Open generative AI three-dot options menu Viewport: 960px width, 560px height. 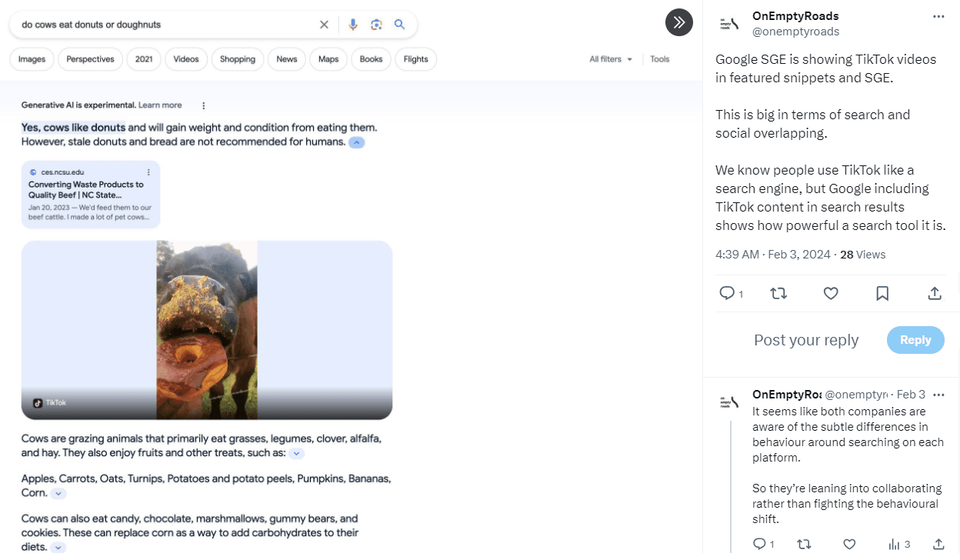click(204, 105)
